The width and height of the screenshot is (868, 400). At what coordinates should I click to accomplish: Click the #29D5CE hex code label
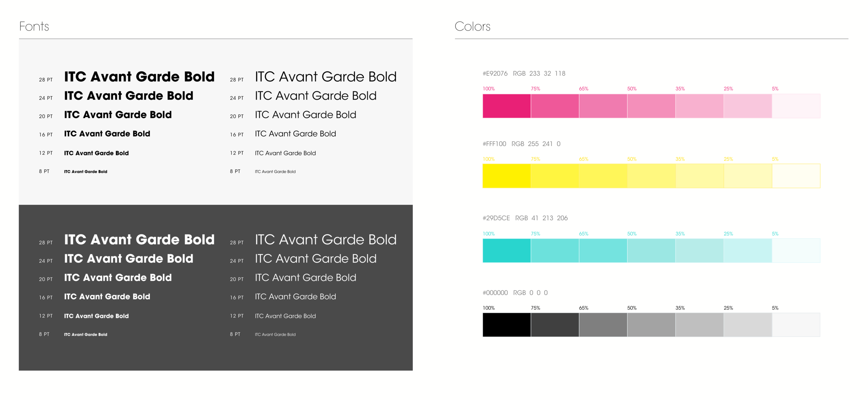(x=496, y=218)
